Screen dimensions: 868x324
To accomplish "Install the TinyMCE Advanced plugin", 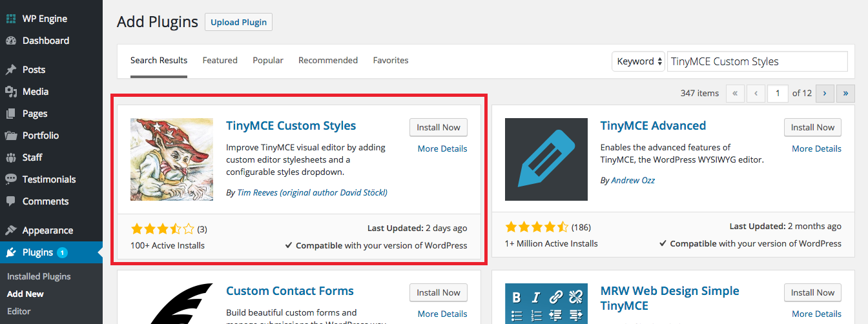I will [x=813, y=127].
